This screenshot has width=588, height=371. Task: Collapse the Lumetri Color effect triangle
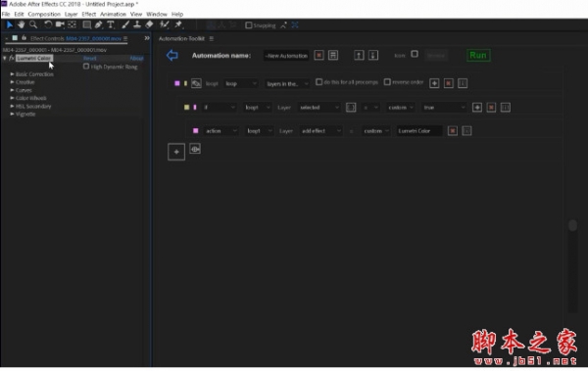click(x=5, y=58)
